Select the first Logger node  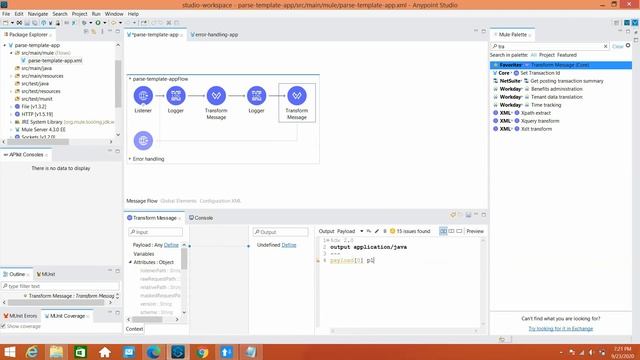click(176, 96)
